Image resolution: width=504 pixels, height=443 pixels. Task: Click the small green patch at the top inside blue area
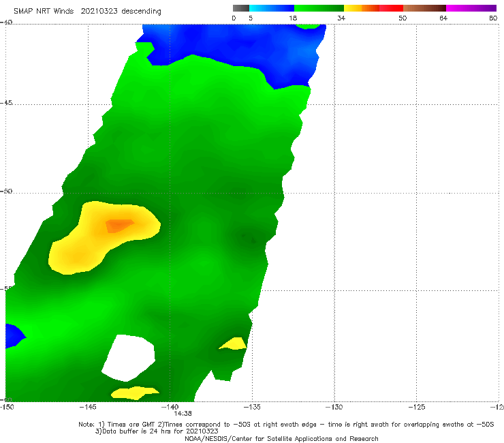[x=308, y=27]
